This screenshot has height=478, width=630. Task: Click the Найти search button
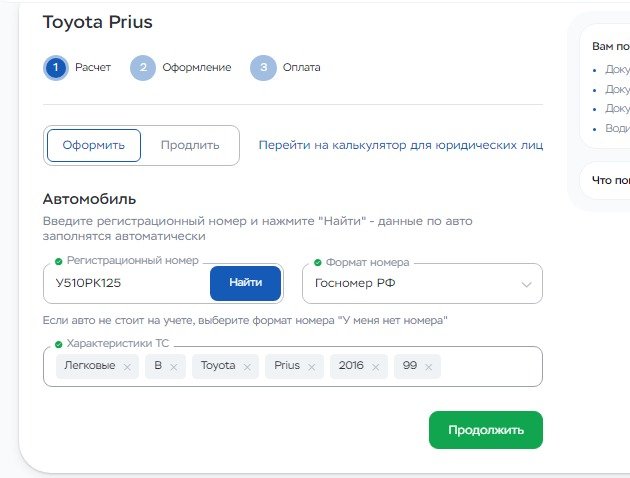coord(245,283)
